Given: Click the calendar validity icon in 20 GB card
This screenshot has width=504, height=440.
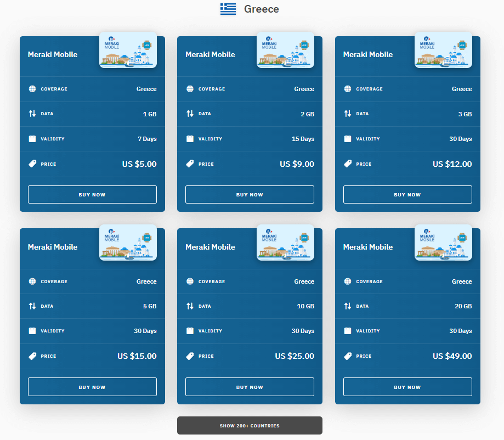Looking at the screenshot, I should (x=348, y=331).
